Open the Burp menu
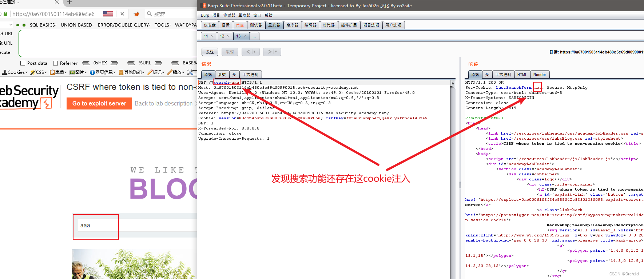 click(205, 15)
